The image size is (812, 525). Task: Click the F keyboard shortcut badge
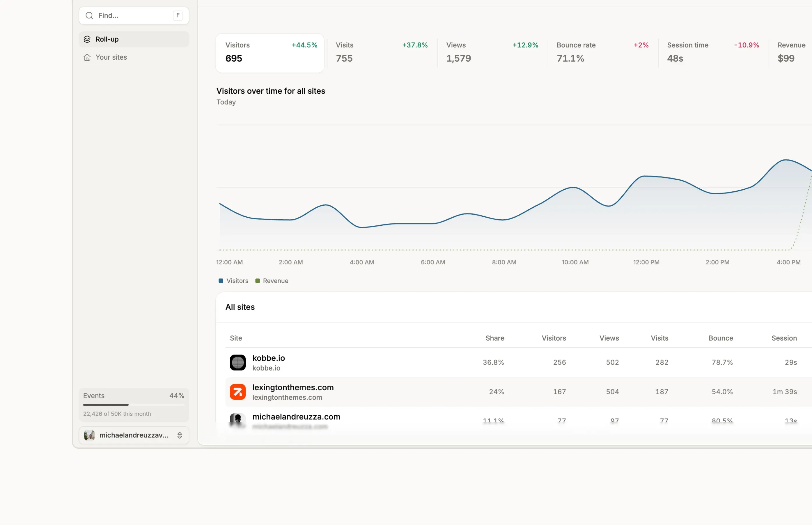(x=178, y=16)
